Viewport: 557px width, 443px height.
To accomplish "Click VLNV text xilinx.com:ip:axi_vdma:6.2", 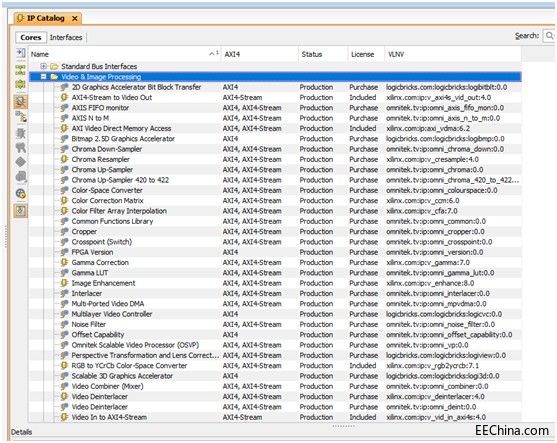I will click(x=428, y=128).
